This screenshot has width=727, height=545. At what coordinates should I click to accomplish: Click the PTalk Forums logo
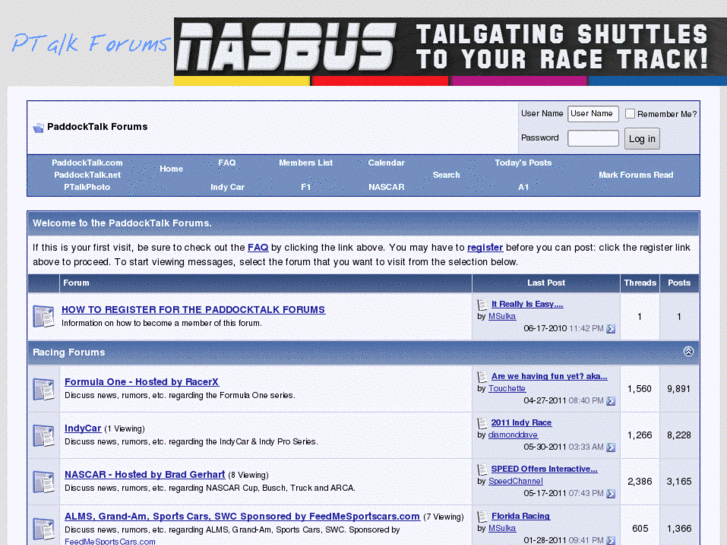[90, 43]
